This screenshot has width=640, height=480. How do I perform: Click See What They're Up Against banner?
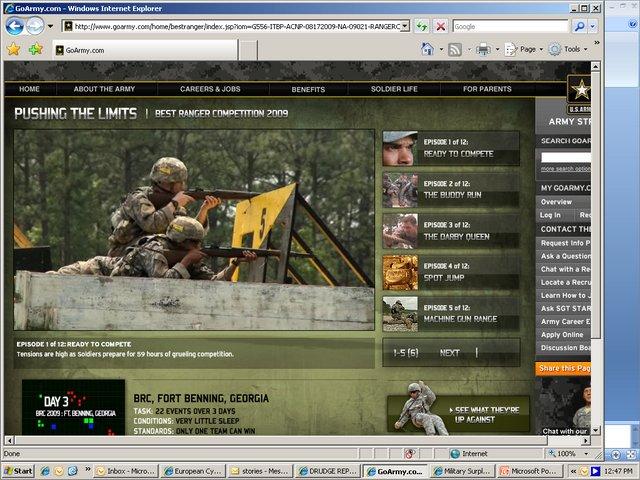[x=458, y=414]
